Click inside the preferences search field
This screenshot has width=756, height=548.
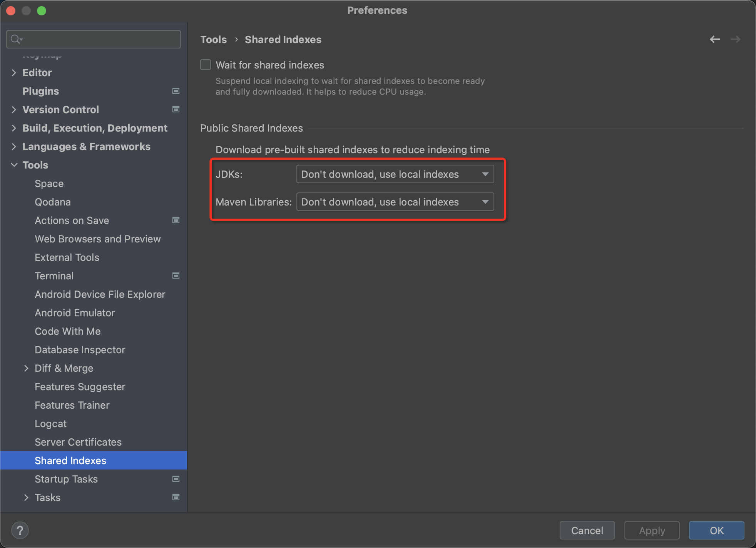pos(100,39)
